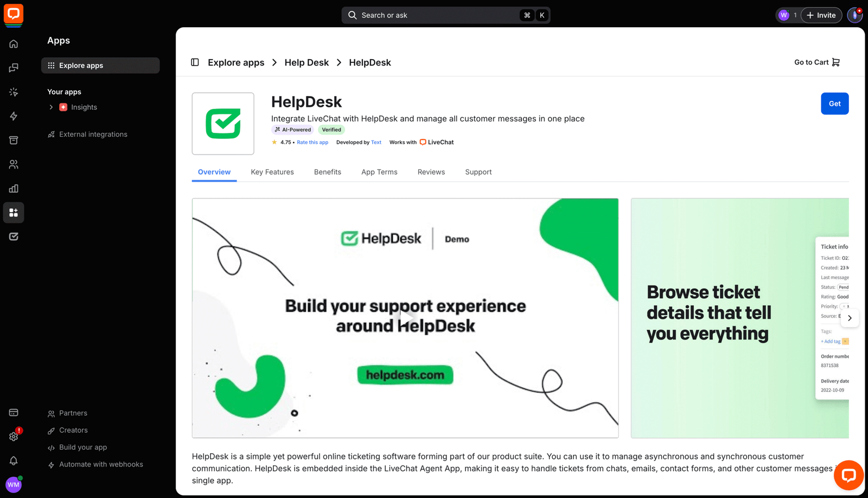Expand the Insights tree item

(x=51, y=107)
